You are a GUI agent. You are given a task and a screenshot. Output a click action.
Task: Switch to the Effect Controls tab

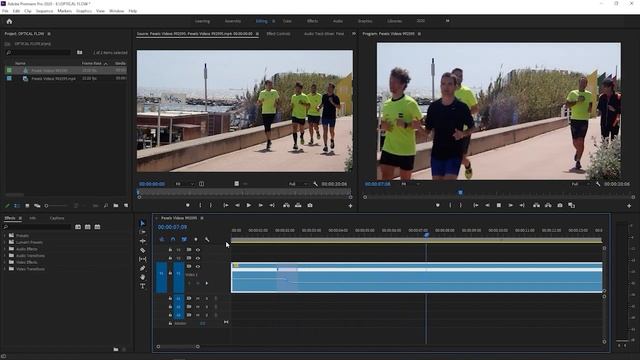[x=278, y=34]
